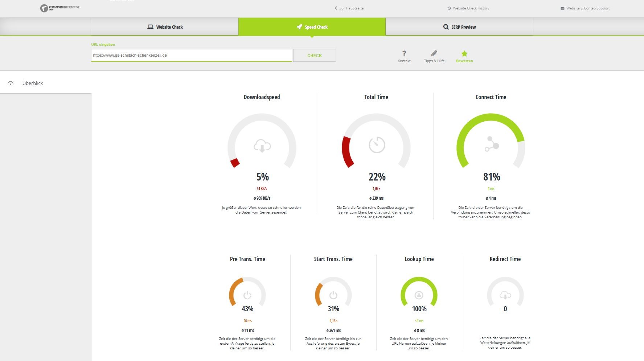Click the Pergamon Interactive logo
The height and width of the screenshot is (361, 644).
pyautogui.click(x=60, y=8)
